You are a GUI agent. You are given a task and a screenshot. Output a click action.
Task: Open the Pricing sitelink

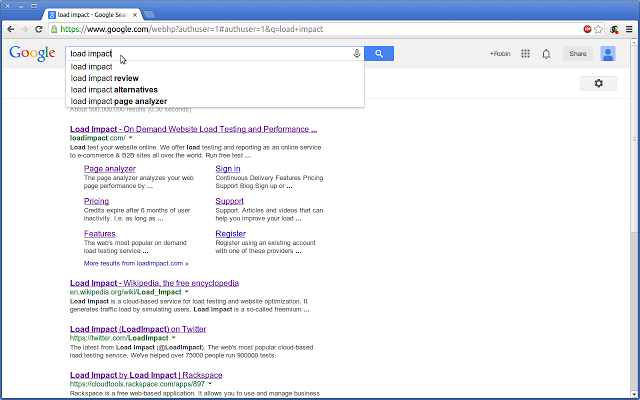pos(96,201)
